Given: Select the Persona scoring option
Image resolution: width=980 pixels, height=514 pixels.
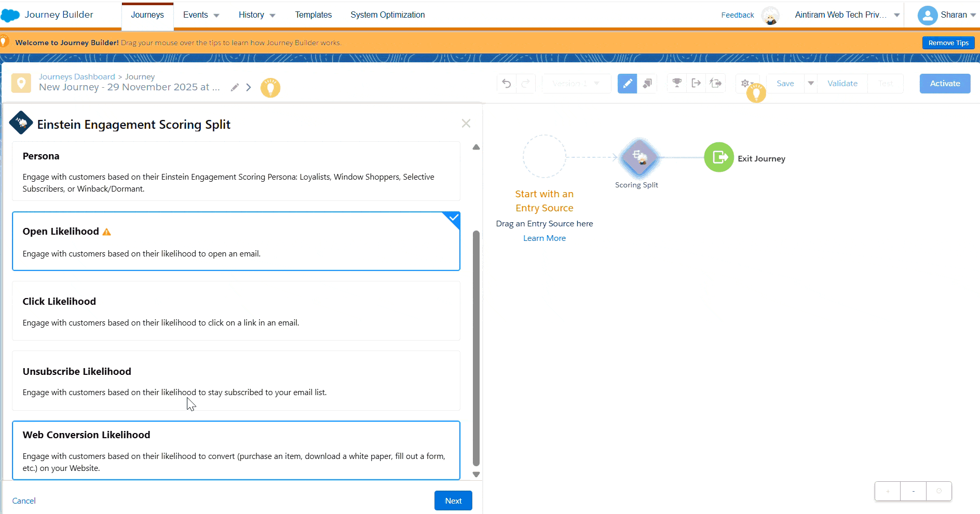Looking at the screenshot, I should [x=236, y=171].
